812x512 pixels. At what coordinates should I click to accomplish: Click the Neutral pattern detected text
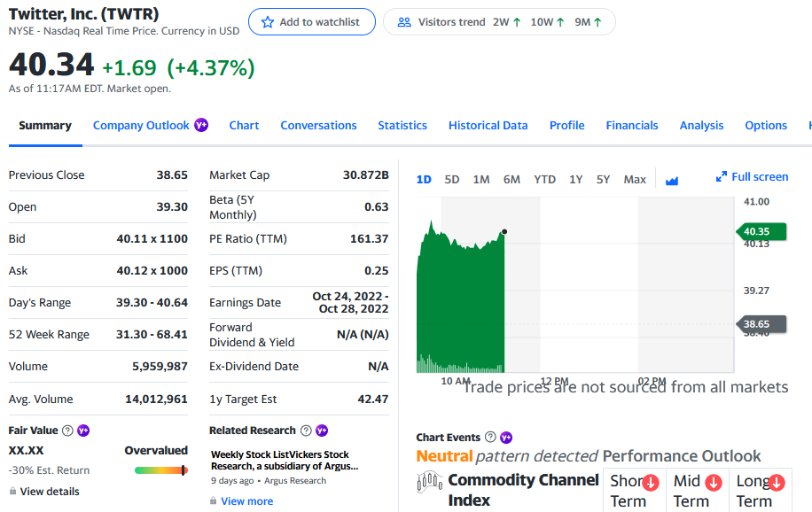pos(507,456)
